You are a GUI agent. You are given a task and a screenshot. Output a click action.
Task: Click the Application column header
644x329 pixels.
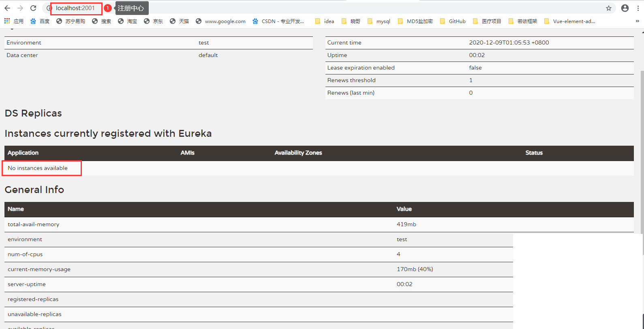point(23,153)
